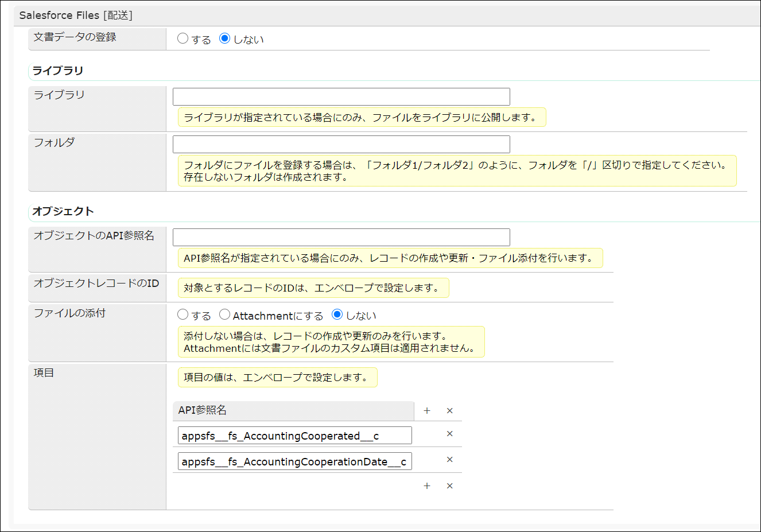Remove appsfs__fs_AccountingCooperationDate__c row via its × icon

pos(449,460)
